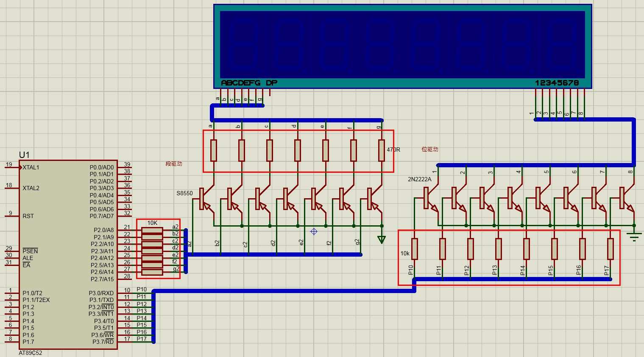This screenshot has width=644, height=357.
Task: Click the g2 wire label at the transistor bus
Action: (x=357, y=242)
